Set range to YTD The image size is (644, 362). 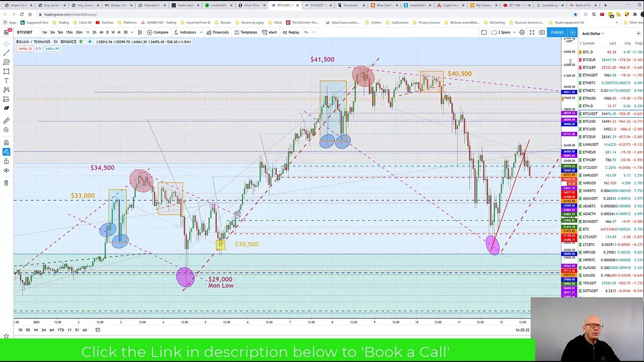[61, 330]
